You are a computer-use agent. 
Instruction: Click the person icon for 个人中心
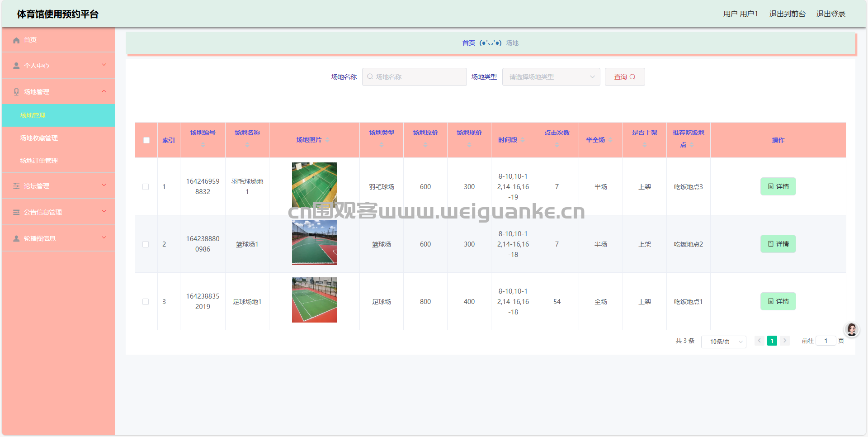coord(16,66)
